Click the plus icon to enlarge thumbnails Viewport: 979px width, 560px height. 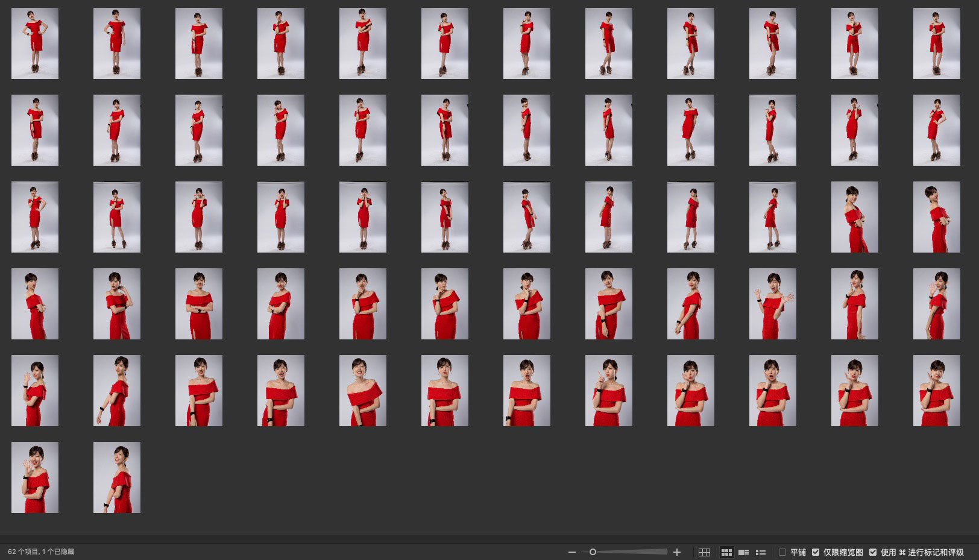(677, 552)
